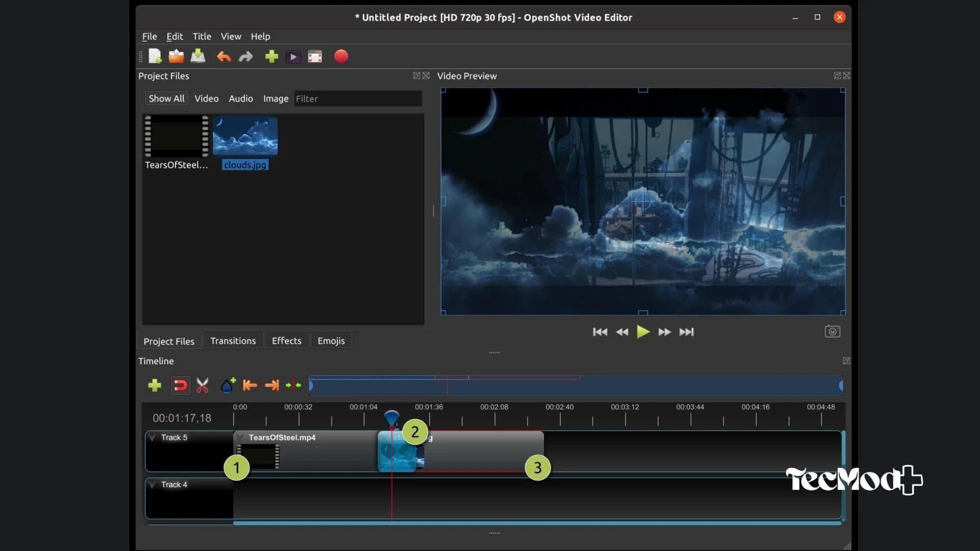Viewport: 980px width, 551px height.
Task: Select the Razor tool in the timeline
Action: click(202, 385)
